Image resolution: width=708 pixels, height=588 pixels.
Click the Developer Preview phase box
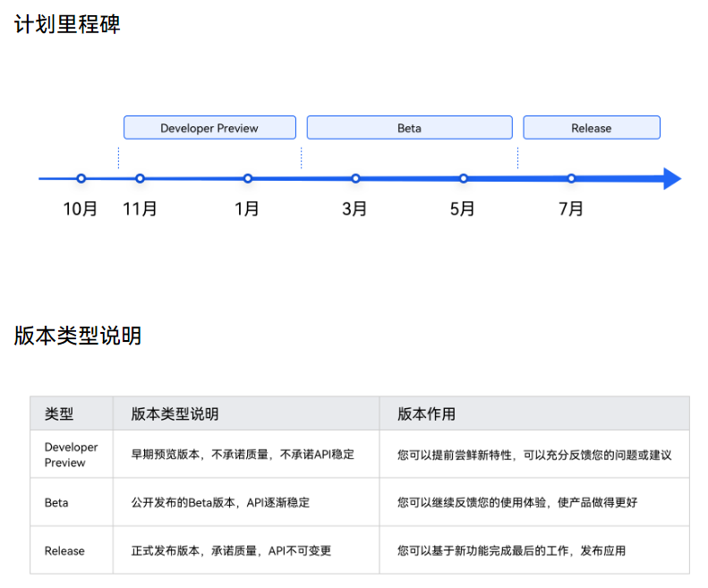[x=209, y=128]
